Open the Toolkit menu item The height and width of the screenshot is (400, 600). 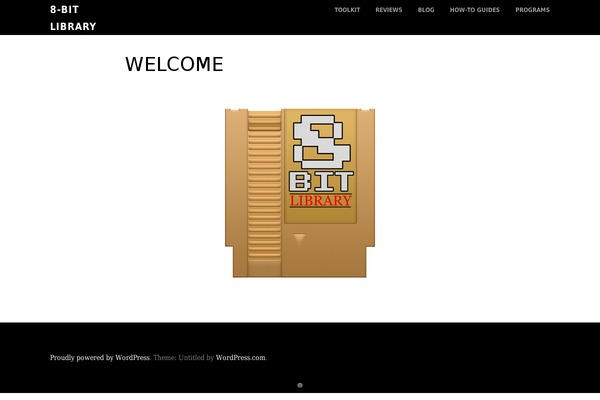coord(347,10)
